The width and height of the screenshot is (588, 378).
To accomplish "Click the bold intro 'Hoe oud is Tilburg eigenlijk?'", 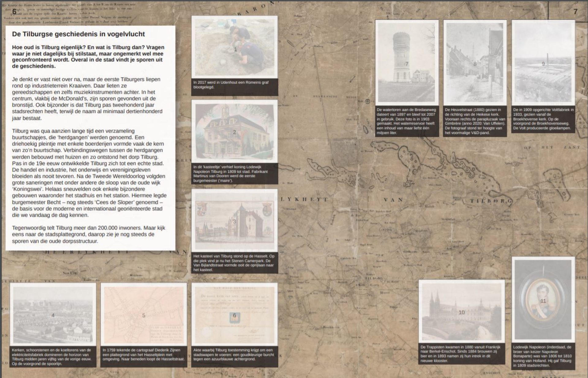I will 88,57.
